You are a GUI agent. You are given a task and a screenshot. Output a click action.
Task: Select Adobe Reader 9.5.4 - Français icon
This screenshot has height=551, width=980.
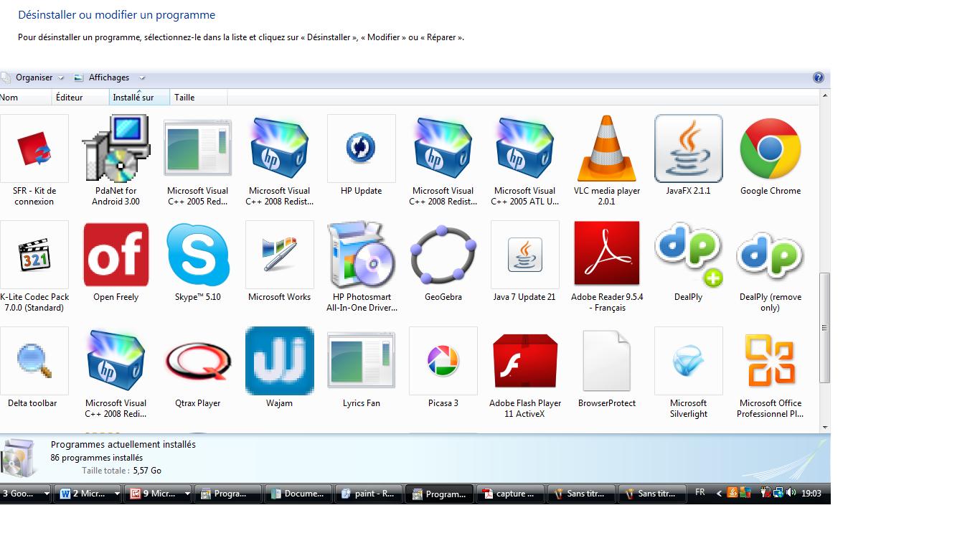point(607,255)
